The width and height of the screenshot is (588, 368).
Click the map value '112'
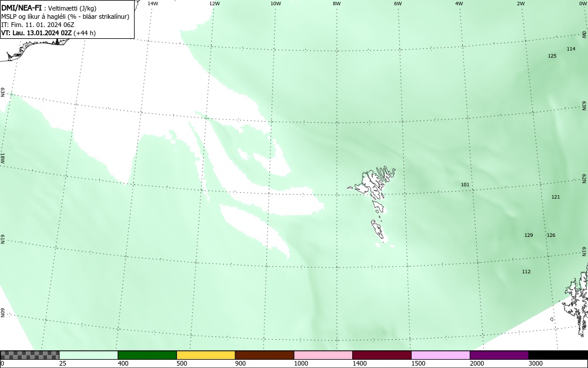pos(526,272)
